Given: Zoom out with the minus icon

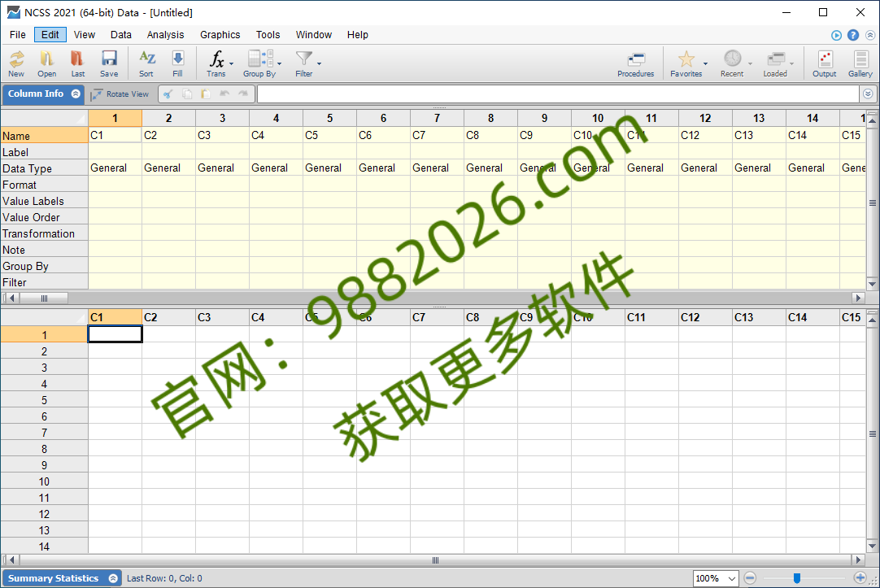Looking at the screenshot, I should (x=750, y=578).
